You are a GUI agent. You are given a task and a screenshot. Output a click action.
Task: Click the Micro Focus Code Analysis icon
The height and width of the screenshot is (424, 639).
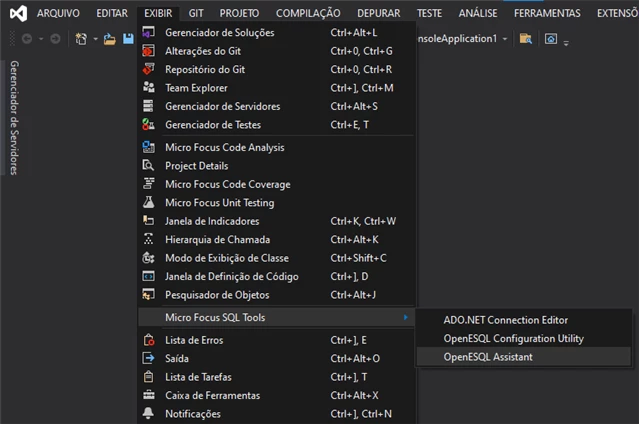[x=148, y=147]
